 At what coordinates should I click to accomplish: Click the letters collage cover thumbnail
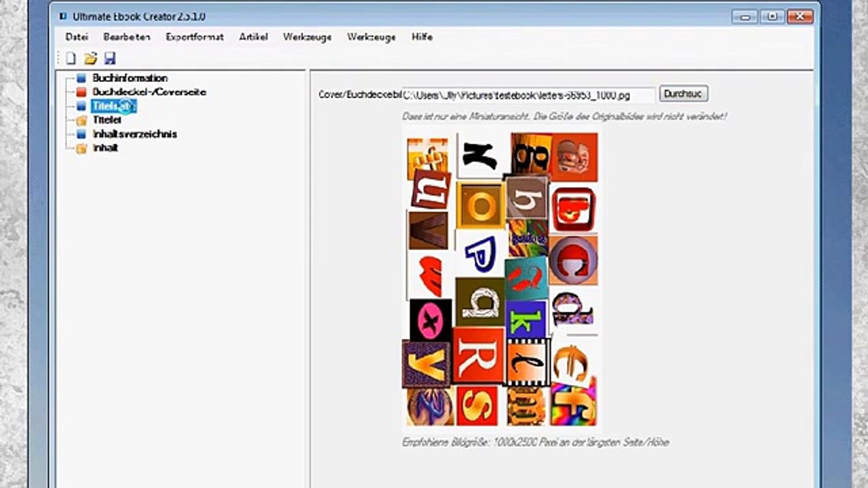pos(502,279)
